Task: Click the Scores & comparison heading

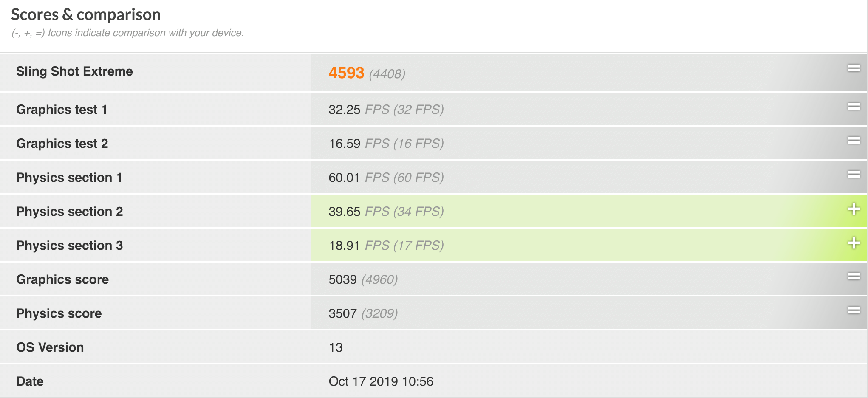Action: [86, 15]
